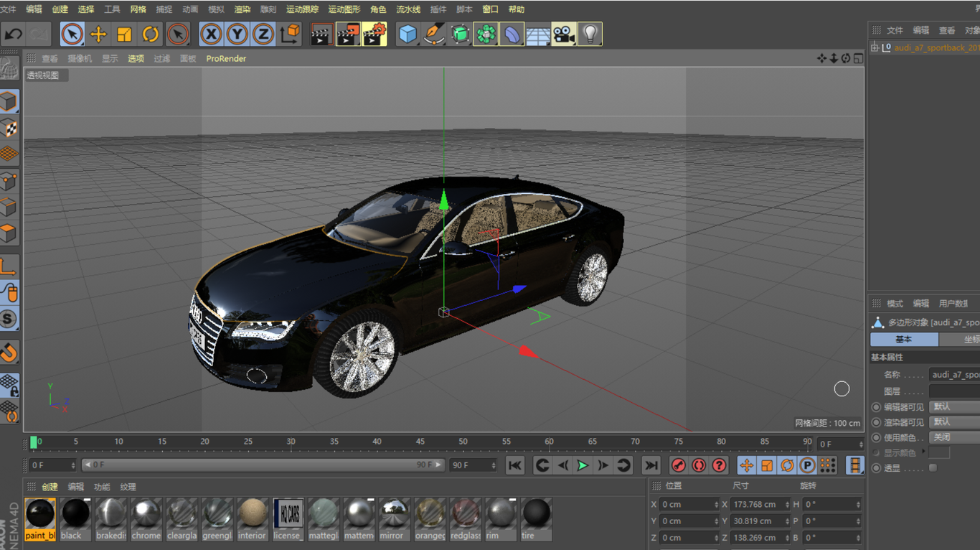Activate the Move tool in top toolbar
Image resolution: width=980 pixels, height=550 pixels.
coord(98,34)
